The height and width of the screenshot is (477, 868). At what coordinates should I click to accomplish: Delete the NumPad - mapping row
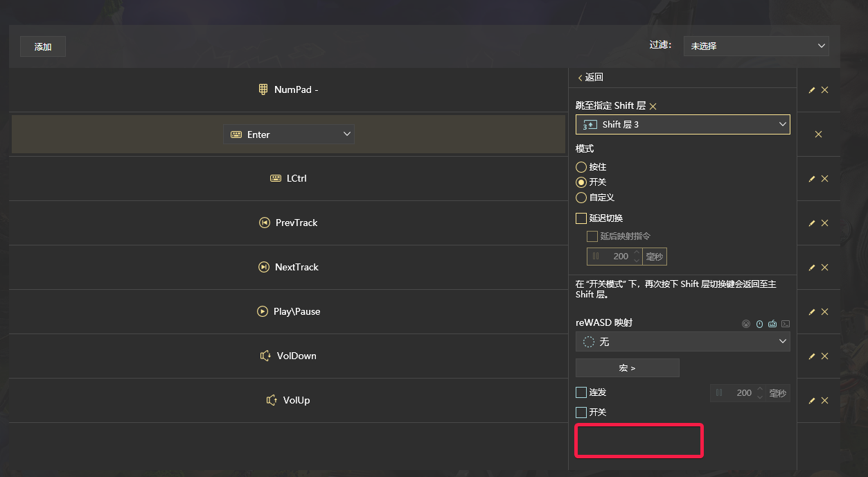click(825, 90)
